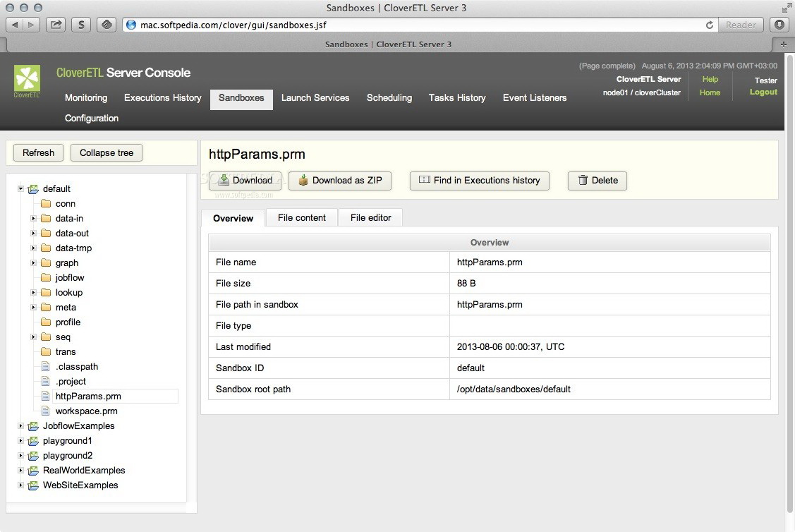Click the JobflowExamples sandbox icon

[33, 426]
